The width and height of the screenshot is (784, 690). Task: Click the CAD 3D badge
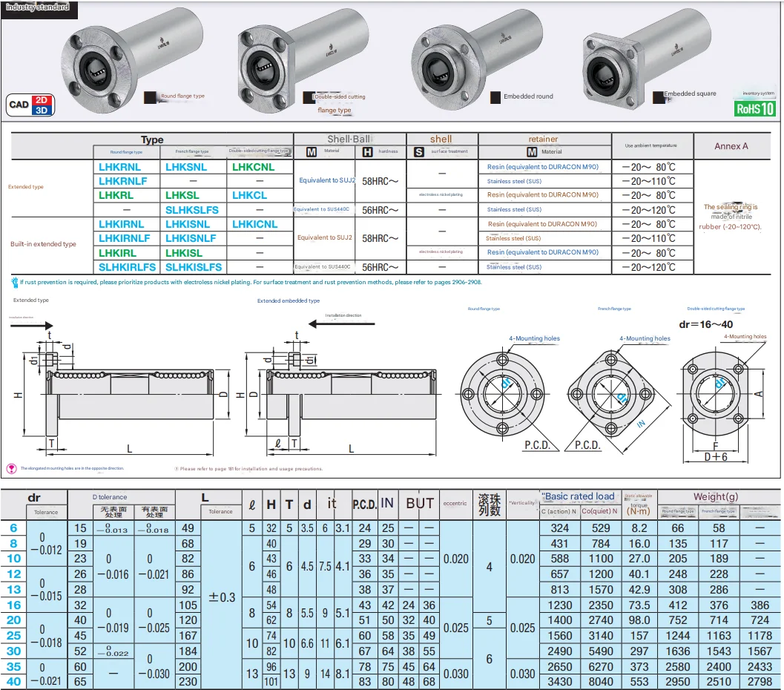(42, 110)
